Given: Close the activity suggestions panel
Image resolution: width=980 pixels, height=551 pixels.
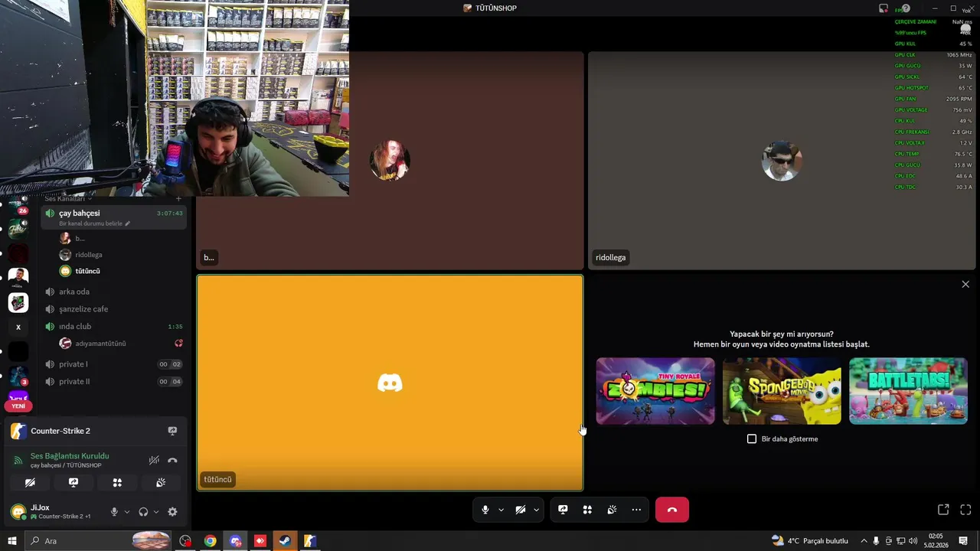Looking at the screenshot, I should pyautogui.click(x=965, y=284).
